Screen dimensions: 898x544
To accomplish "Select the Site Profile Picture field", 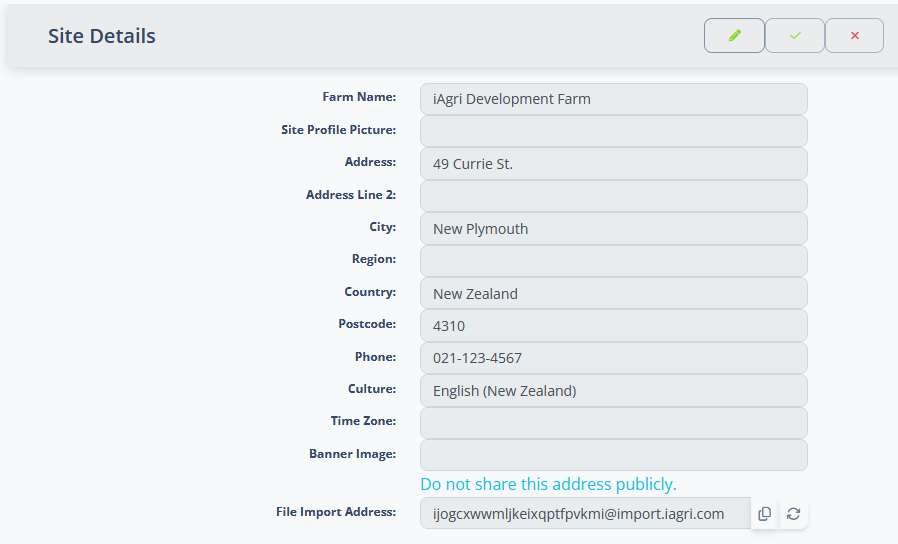I will [x=613, y=131].
